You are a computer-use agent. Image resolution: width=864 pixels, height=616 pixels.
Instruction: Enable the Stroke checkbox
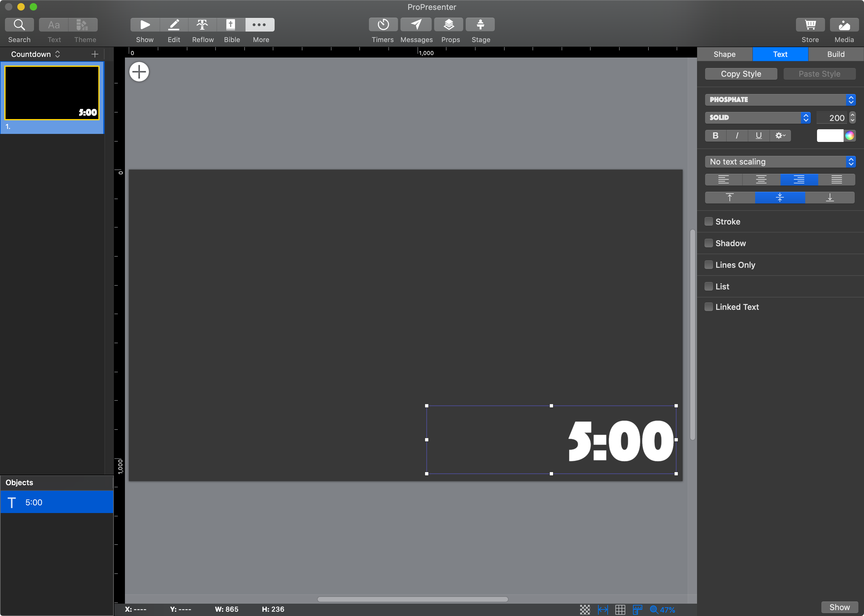(x=709, y=221)
